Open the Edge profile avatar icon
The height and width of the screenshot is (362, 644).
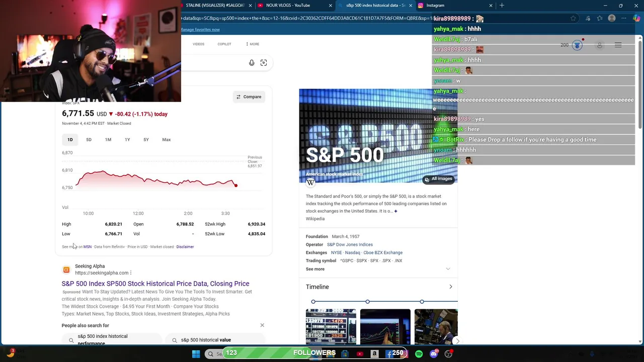tap(612, 19)
